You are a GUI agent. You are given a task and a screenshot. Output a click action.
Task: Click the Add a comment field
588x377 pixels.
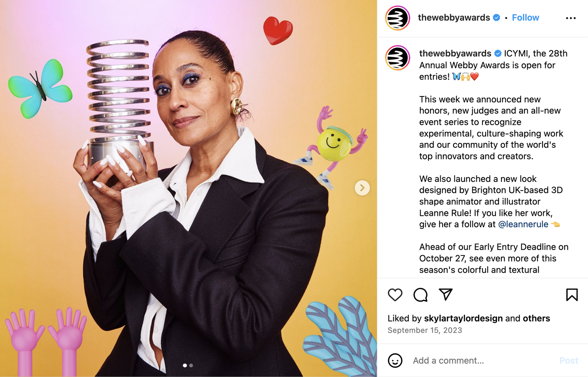[x=482, y=361]
